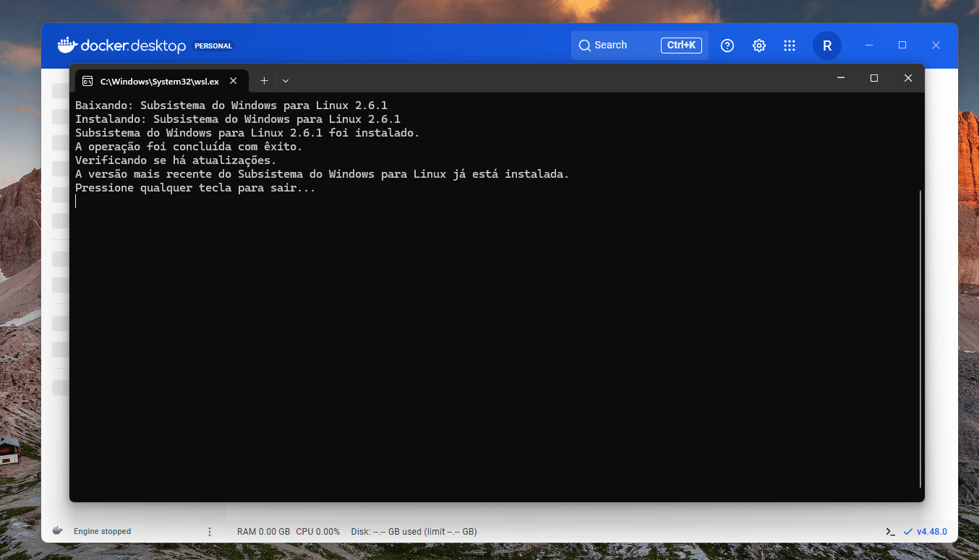Open Docker Desktop settings gear
The image size is (979, 560).
tap(758, 46)
